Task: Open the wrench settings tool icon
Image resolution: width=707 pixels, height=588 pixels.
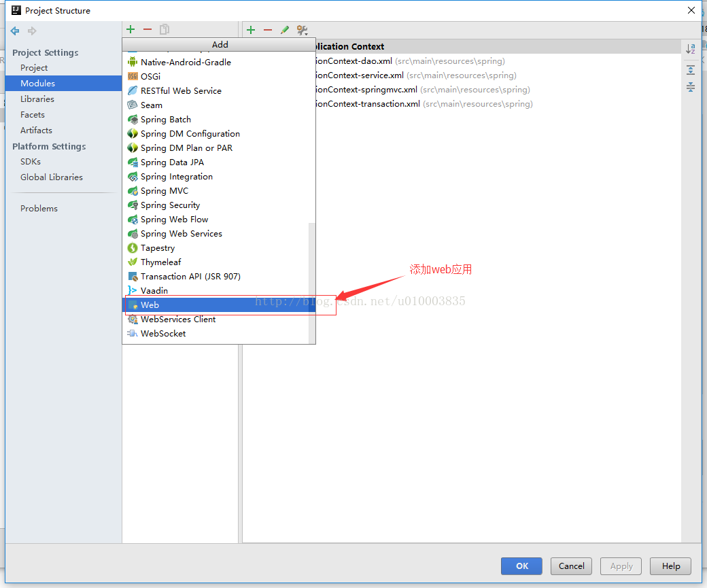Action: (302, 30)
